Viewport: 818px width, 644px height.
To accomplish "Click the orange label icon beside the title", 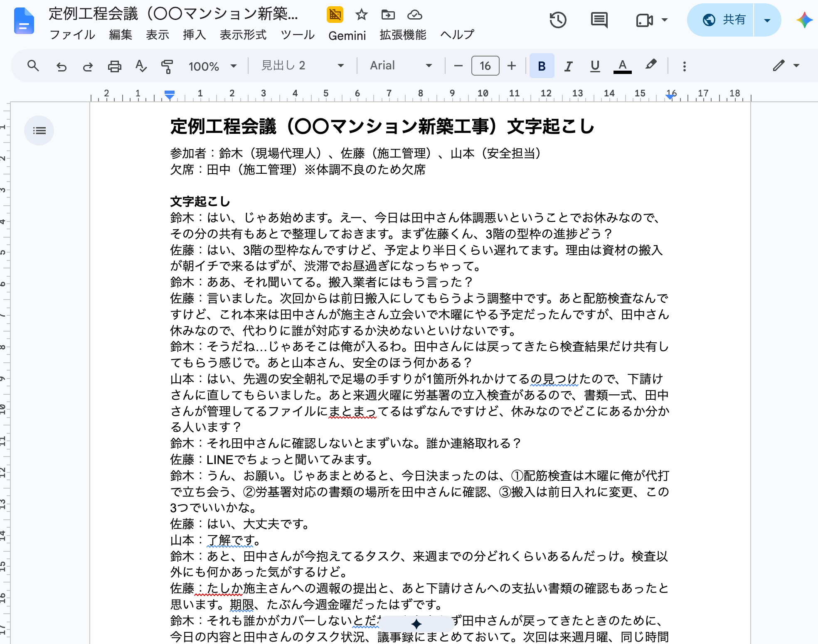I will 335,15.
